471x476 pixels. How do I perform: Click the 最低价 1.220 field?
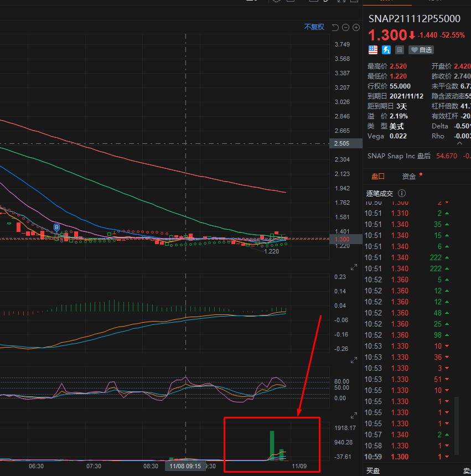pos(387,76)
